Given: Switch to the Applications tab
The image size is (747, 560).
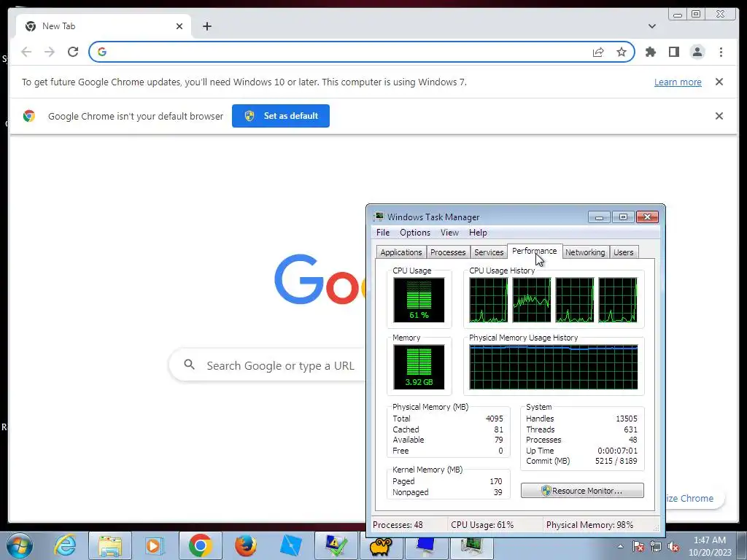Looking at the screenshot, I should 400,252.
